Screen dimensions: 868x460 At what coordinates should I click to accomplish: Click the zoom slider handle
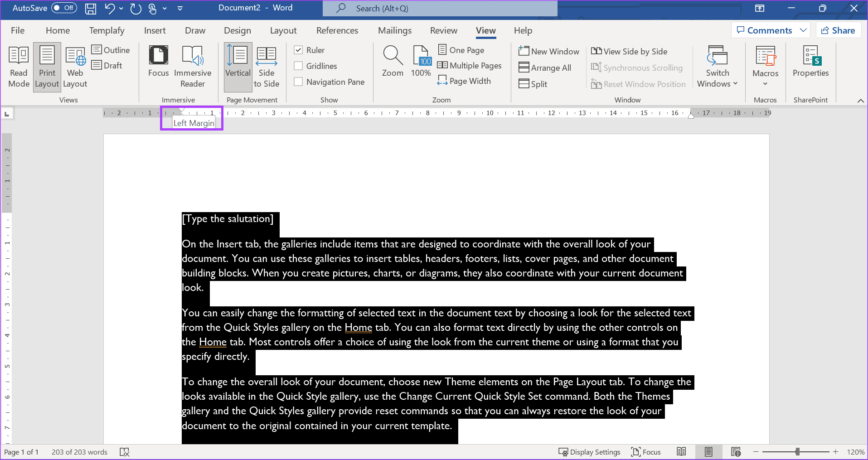797,452
